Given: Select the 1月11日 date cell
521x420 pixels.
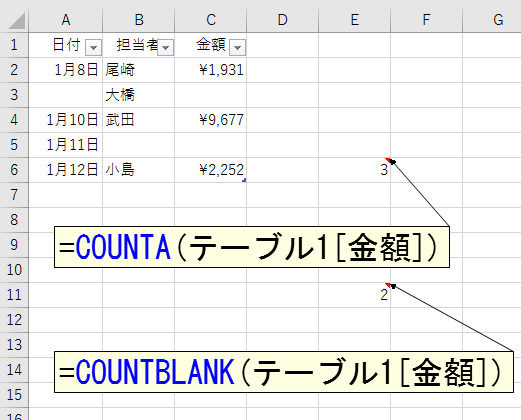Looking at the screenshot, I should point(66,145).
